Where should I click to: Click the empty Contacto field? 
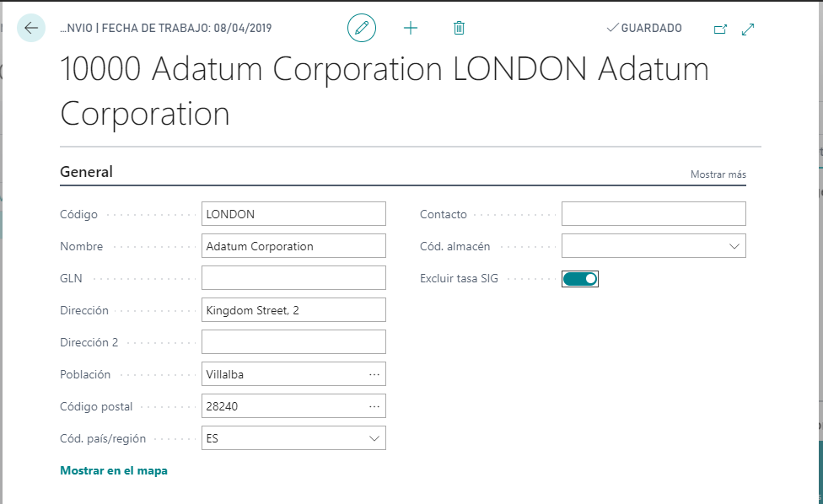[654, 214]
